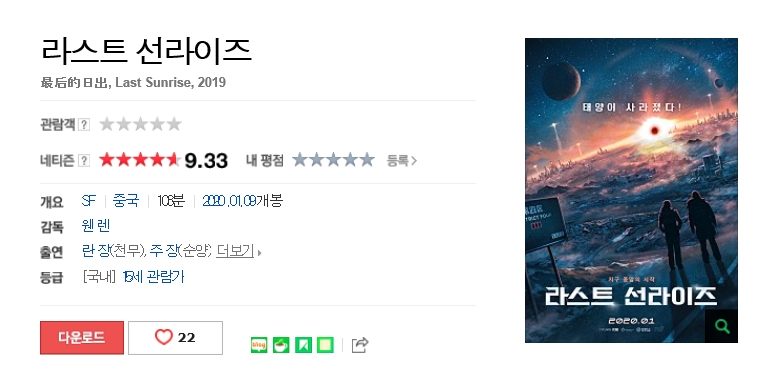Set my rating on 내 평점 stars
769x391 pixels.
(x=333, y=160)
